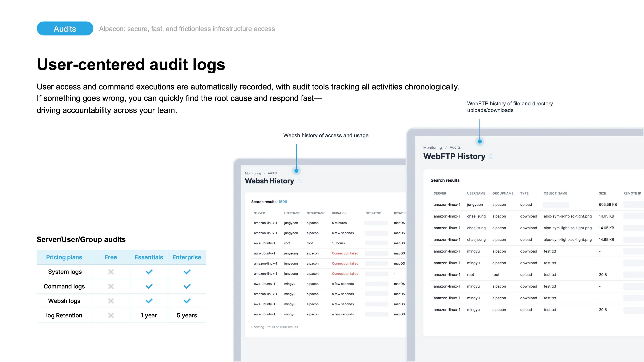Click the '1 year' retention cell
This screenshot has width=644, height=362.
click(x=149, y=316)
